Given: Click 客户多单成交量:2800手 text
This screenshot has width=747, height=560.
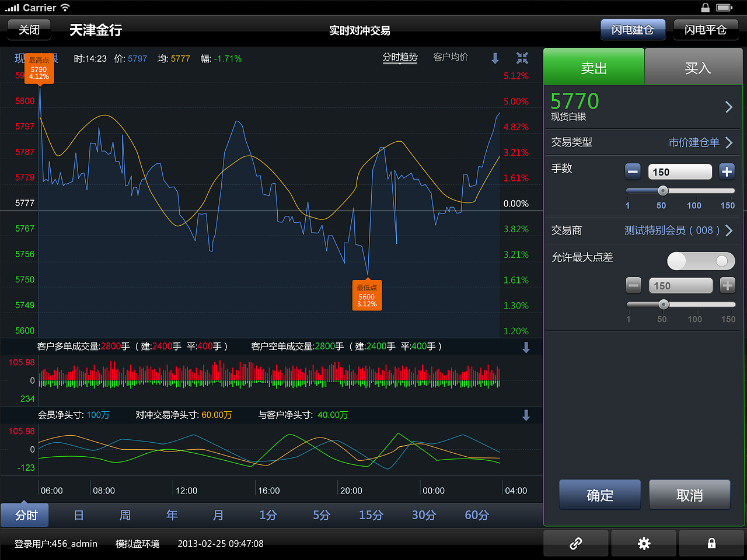Looking at the screenshot, I should (83, 346).
